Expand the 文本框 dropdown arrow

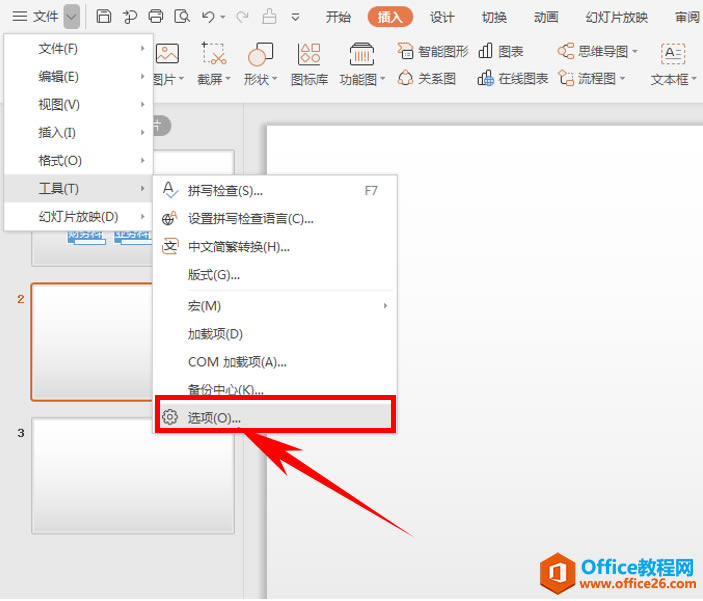[x=694, y=79]
